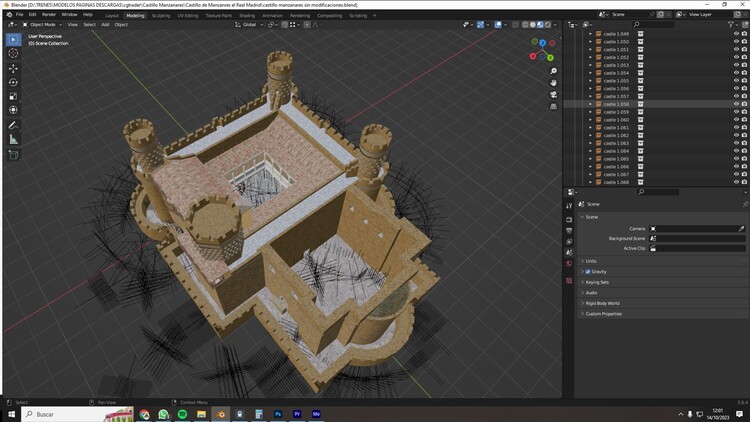750x422 pixels.
Task: Switch to perspective/orthographic grid icon
Action: click(553, 105)
